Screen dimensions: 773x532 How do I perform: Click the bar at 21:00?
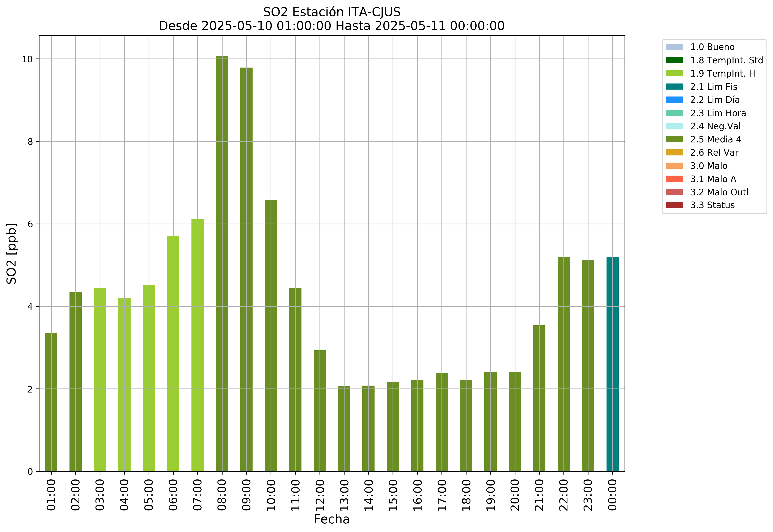tap(539, 398)
